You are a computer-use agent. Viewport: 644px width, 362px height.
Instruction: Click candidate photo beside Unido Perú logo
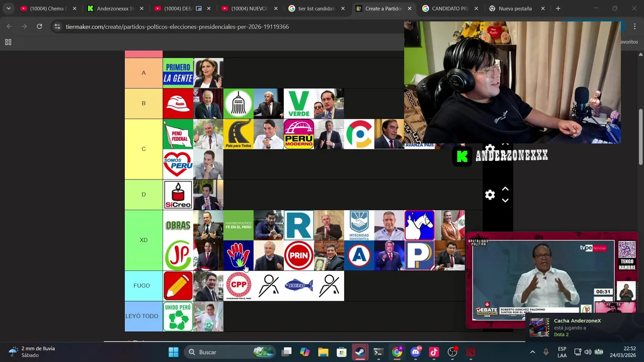pyautogui.click(x=208, y=316)
